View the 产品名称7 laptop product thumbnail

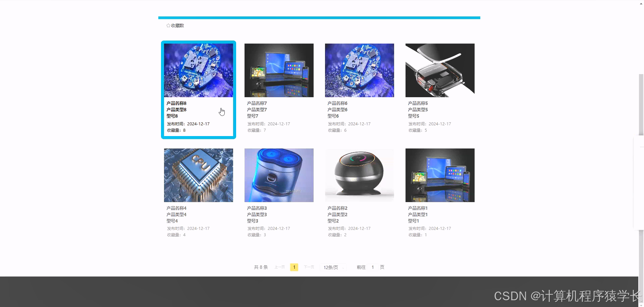(x=279, y=70)
